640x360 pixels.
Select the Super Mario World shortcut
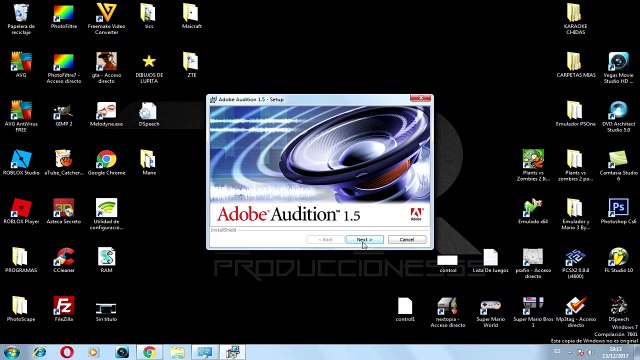pos(491,312)
